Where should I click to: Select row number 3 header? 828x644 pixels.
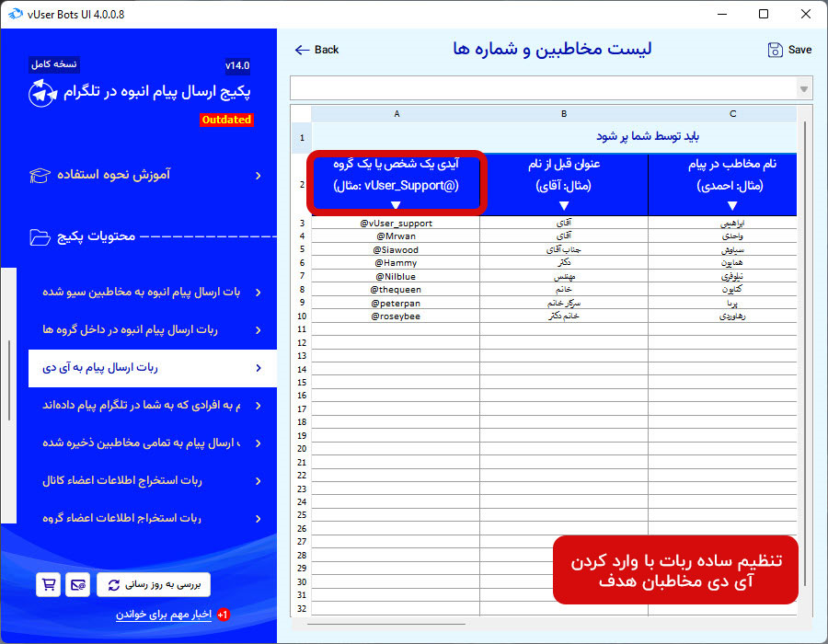[302, 224]
